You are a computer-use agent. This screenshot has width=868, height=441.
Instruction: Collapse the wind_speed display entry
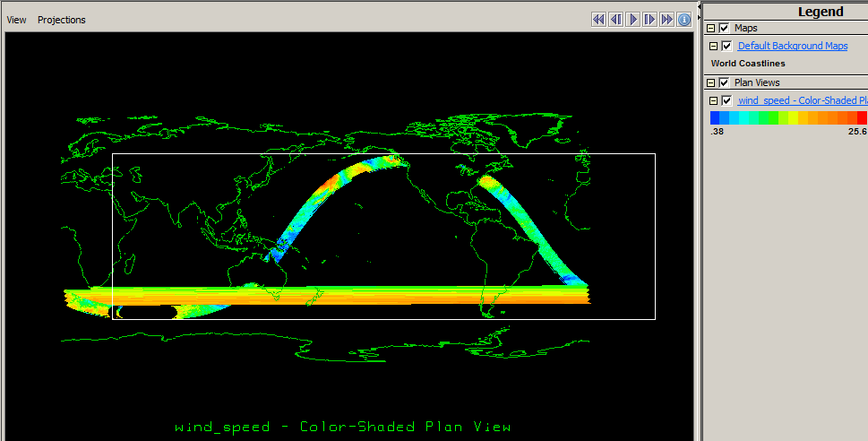(x=714, y=100)
